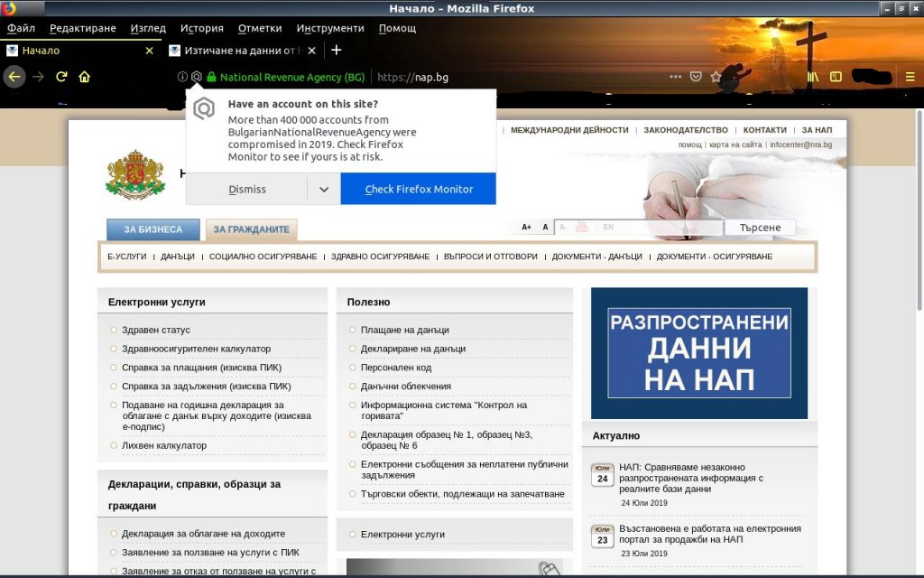Click the page vertical scrollbar
The image size is (924, 578).
point(919,210)
